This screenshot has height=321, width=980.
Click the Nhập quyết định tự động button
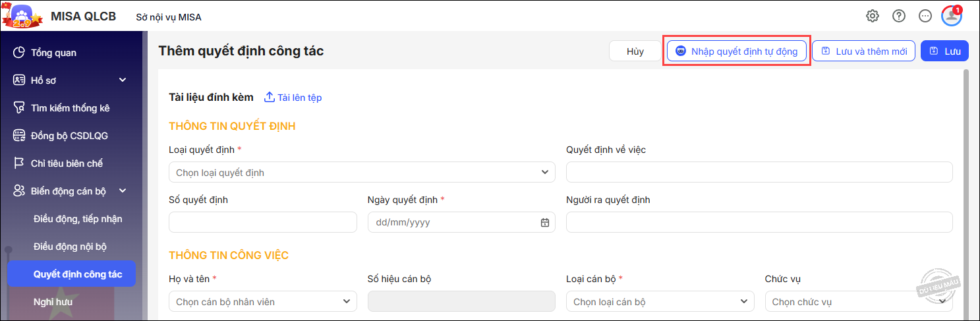736,51
